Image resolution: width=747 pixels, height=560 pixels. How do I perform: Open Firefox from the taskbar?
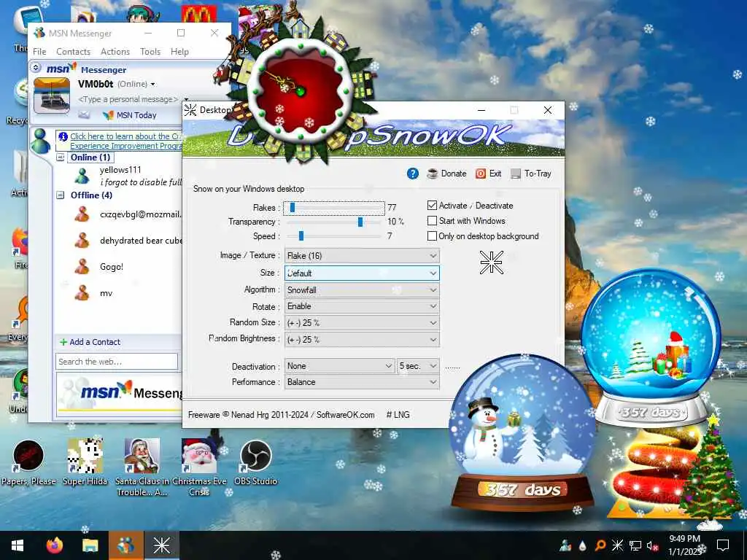pos(54,545)
